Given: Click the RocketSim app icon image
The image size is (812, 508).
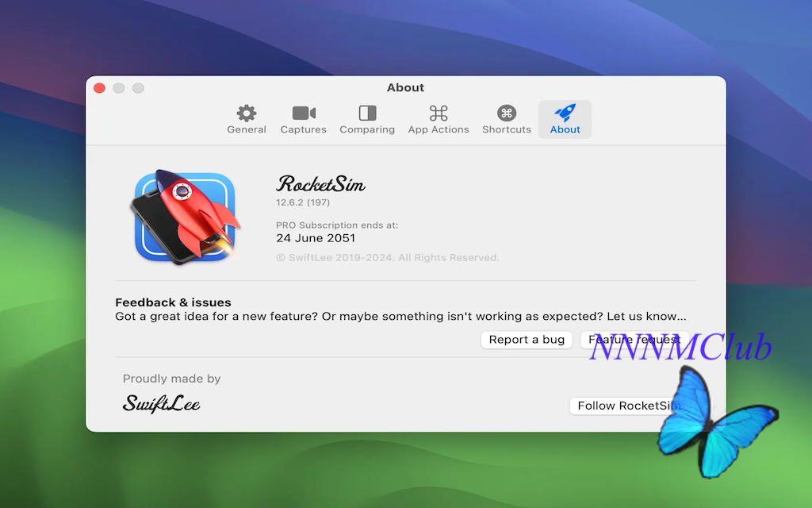Looking at the screenshot, I should [x=185, y=217].
